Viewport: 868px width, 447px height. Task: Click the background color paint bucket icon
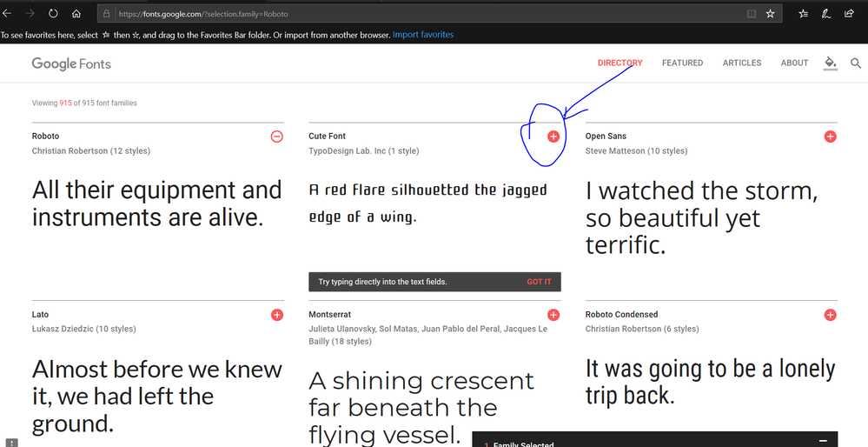click(x=830, y=63)
